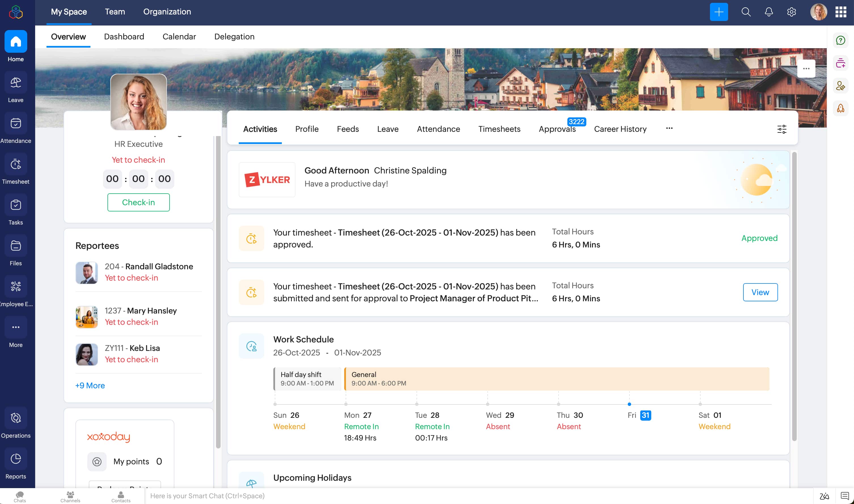Switch to the Attendance profile tab

(438, 129)
